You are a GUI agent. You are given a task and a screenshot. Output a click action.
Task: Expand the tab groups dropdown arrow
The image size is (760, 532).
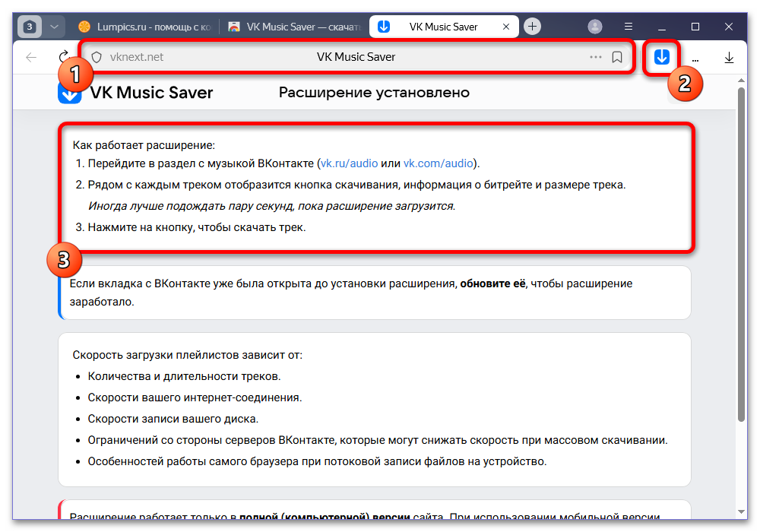point(54,27)
